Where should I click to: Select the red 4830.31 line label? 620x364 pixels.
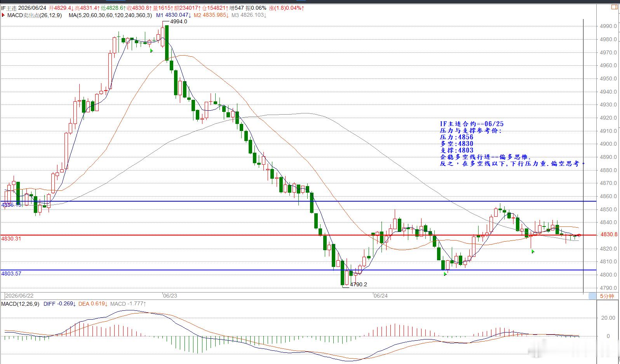pos(11,239)
